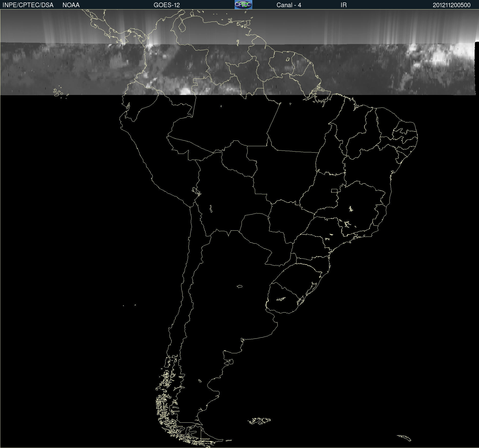Click the IR label in the header
The width and height of the screenshot is (479, 448).
pos(343,5)
